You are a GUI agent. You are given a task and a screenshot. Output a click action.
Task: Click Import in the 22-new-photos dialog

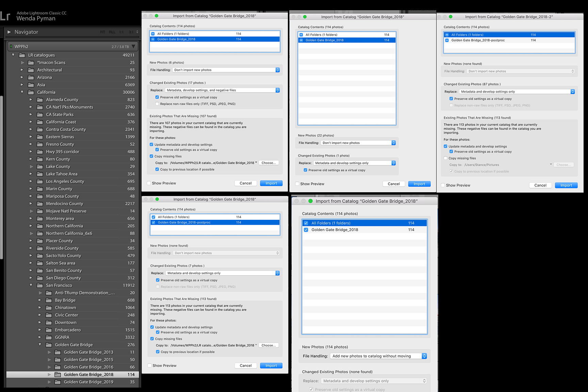pyautogui.click(x=419, y=184)
